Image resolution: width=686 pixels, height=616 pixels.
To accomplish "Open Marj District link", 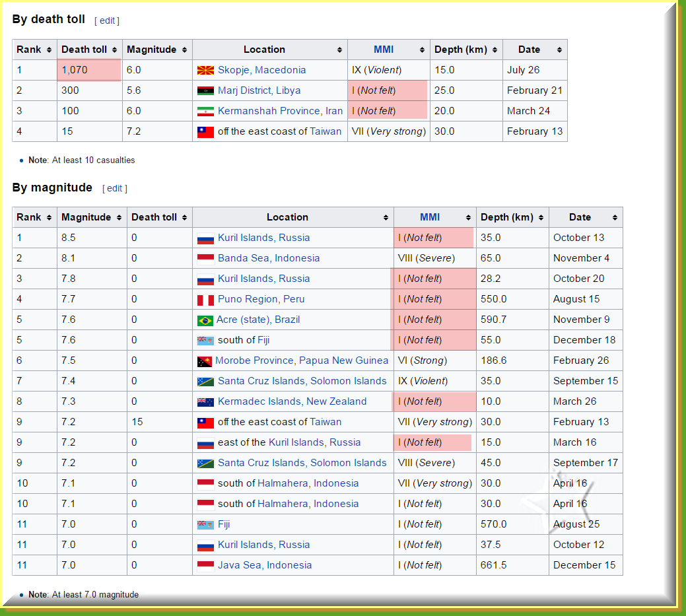I will (x=244, y=90).
